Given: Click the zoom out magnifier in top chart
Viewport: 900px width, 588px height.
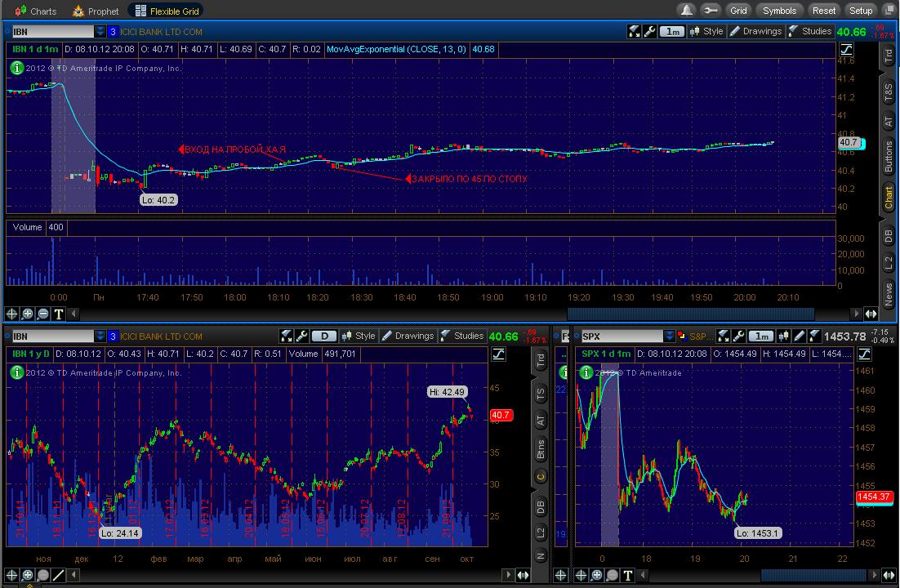Looking at the screenshot, I should (42, 314).
